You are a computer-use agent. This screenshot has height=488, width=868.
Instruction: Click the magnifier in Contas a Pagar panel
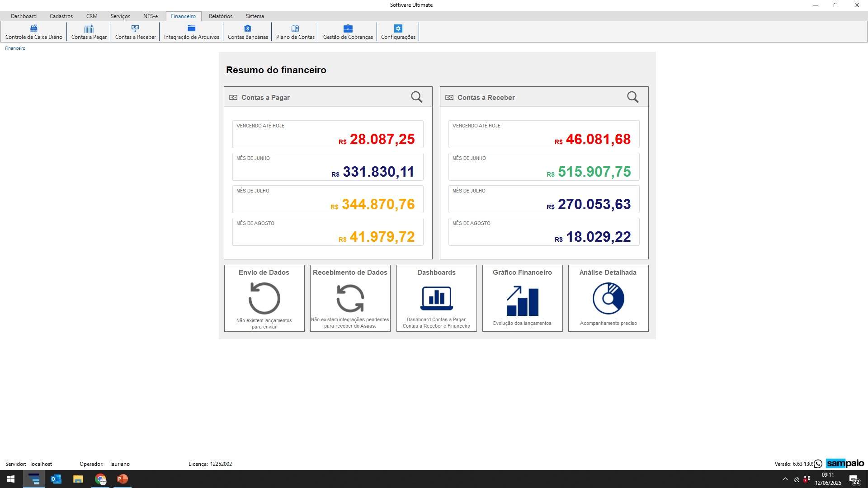[x=417, y=97]
